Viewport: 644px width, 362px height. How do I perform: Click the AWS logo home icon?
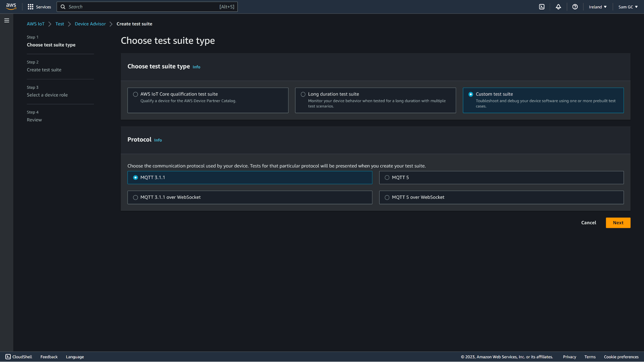[11, 6]
